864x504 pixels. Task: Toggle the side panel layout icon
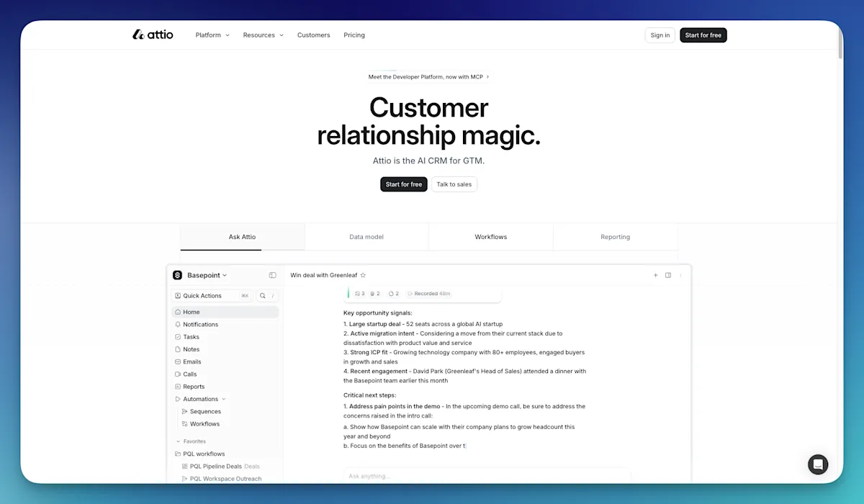(x=668, y=275)
